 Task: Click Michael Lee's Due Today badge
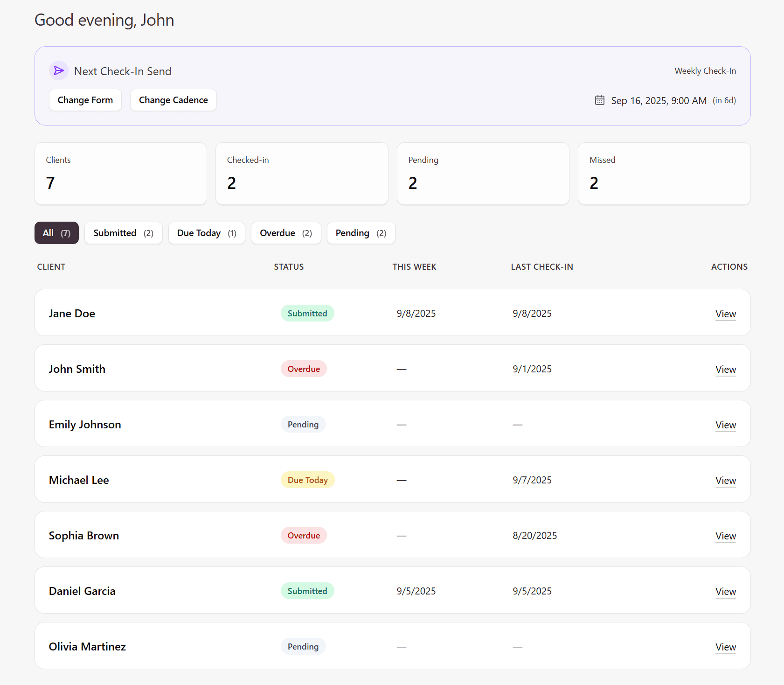307,480
